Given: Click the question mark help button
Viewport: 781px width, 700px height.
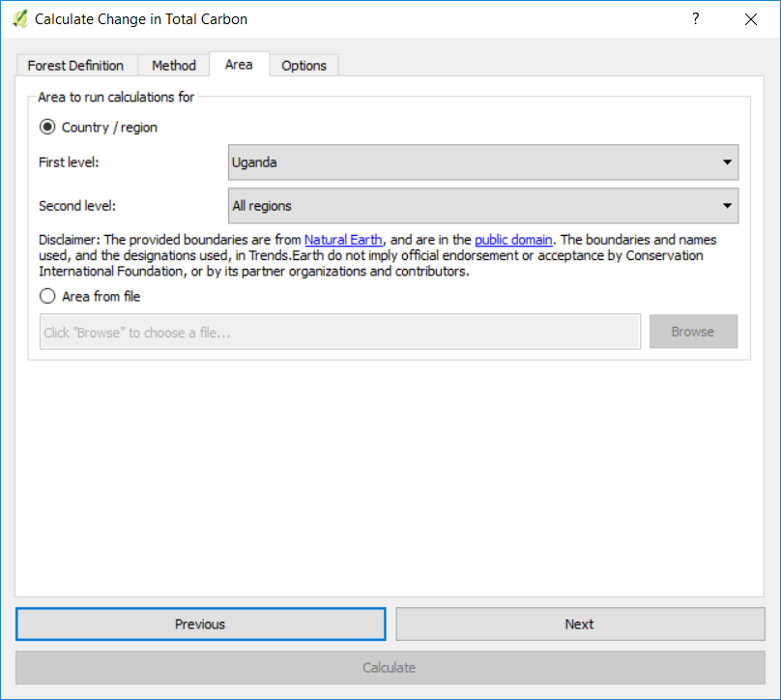Looking at the screenshot, I should [x=694, y=19].
